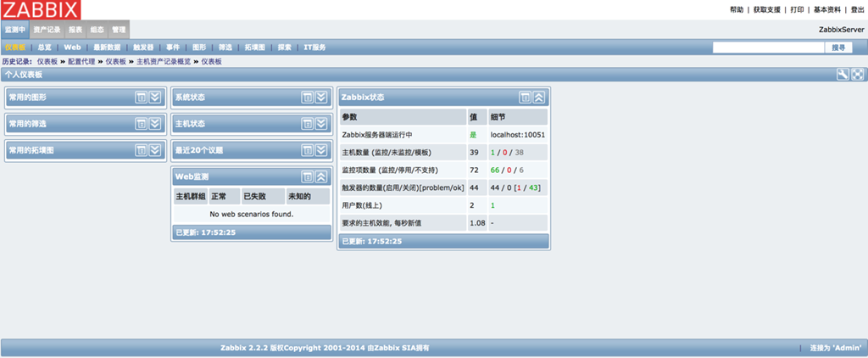
Task: Expand the 常用的图形 widget
Action: [155, 97]
